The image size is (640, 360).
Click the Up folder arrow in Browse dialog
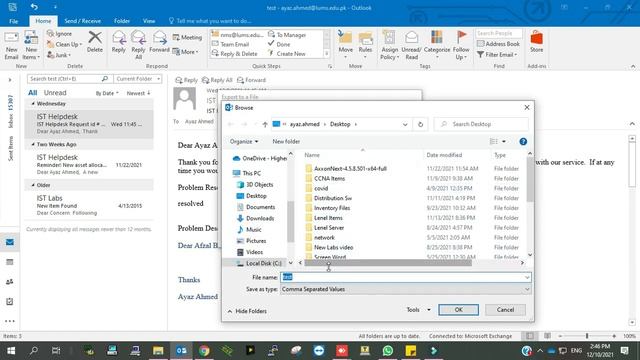(265, 124)
